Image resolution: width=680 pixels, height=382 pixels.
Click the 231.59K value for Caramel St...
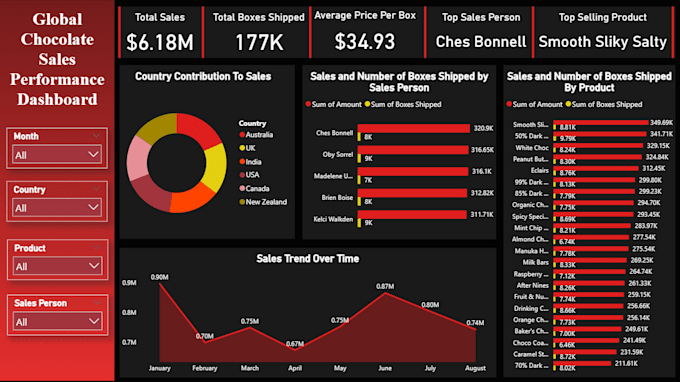tap(631, 352)
